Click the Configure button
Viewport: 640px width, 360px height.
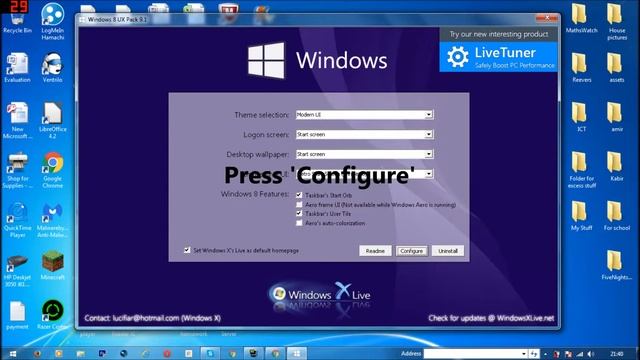411,251
